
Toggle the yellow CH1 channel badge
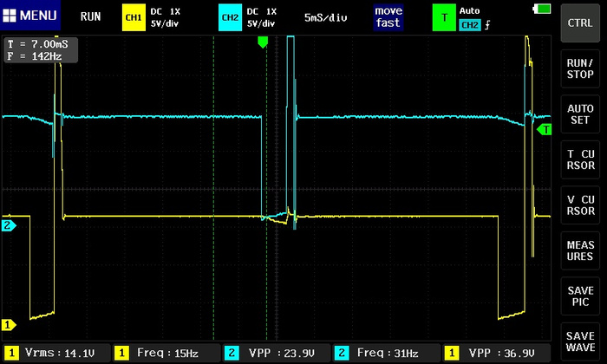coord(133,16)
